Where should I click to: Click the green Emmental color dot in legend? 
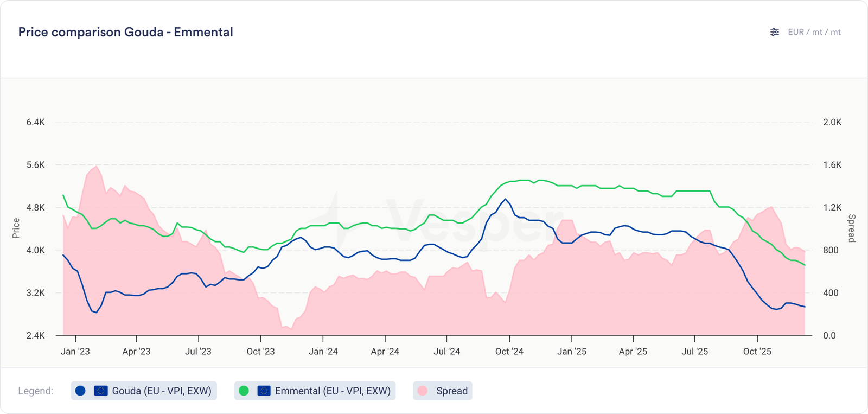(x=244, y=391)
